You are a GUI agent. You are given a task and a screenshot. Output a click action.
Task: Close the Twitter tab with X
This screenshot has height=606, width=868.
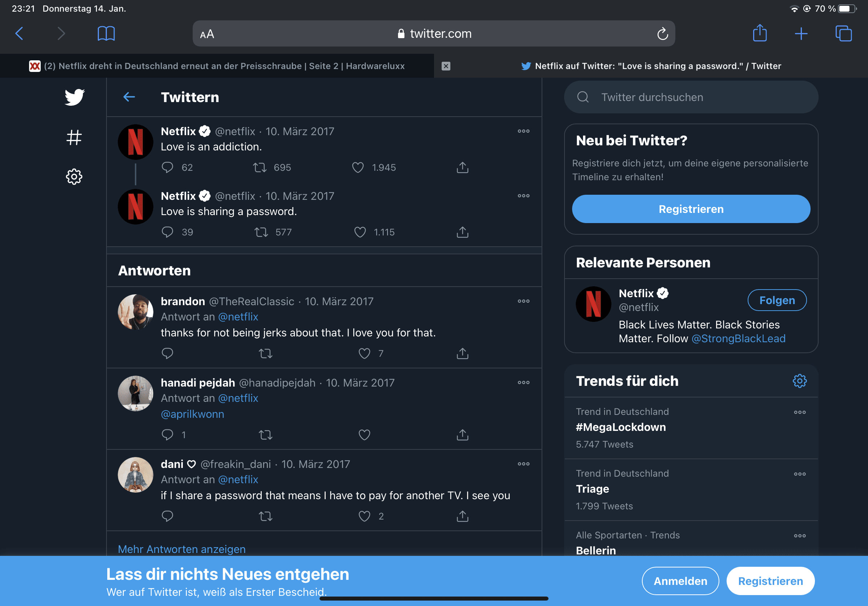[446, 66]
